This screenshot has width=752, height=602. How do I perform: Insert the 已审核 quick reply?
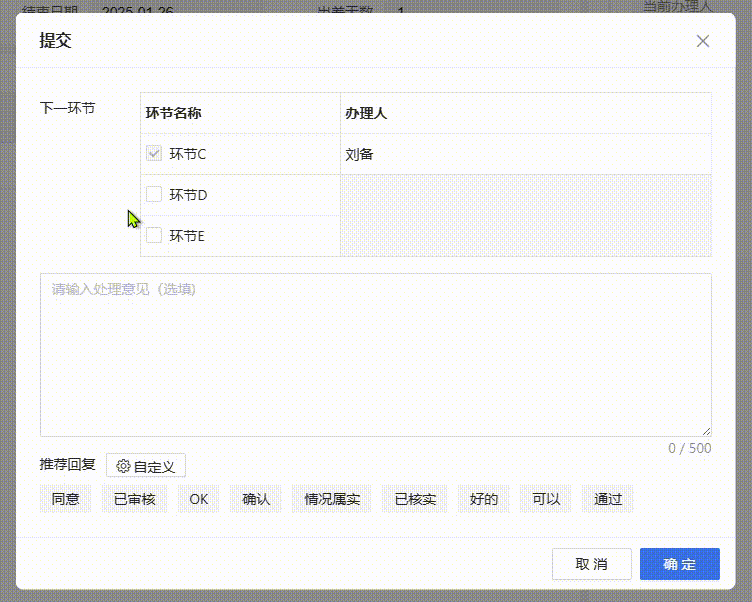134,499
